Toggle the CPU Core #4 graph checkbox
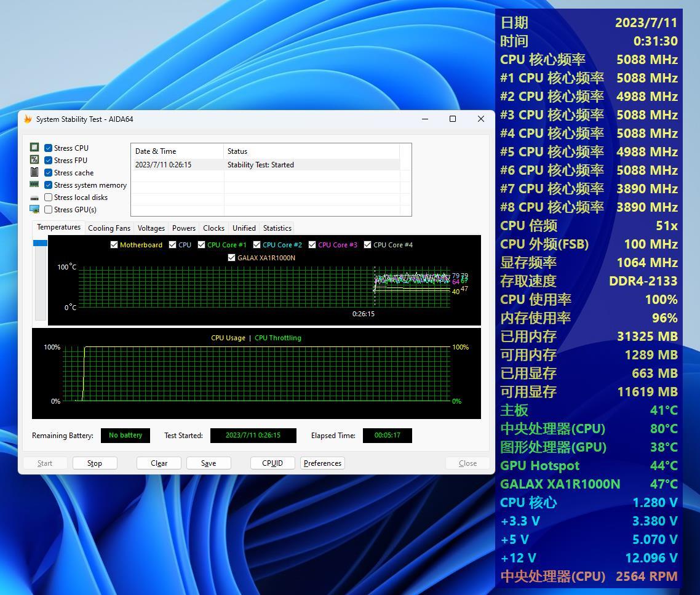 pyautogui.click(x=367, y=245)
